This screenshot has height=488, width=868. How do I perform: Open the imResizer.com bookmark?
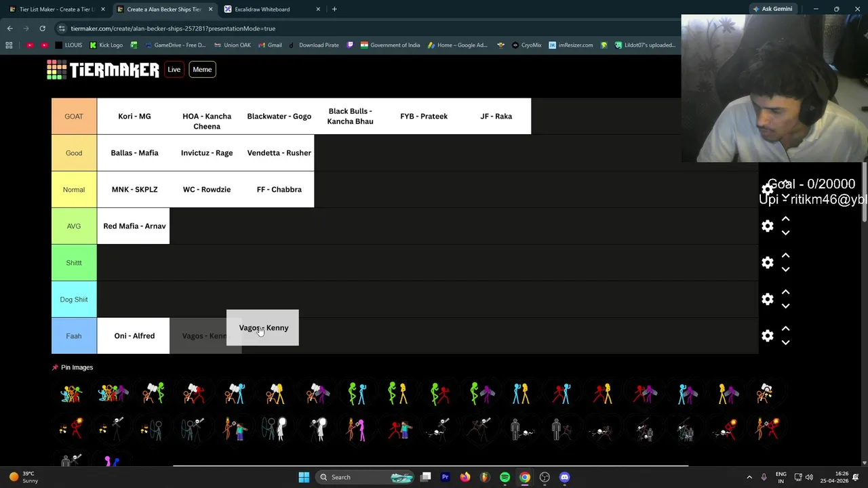coord(571,45)
